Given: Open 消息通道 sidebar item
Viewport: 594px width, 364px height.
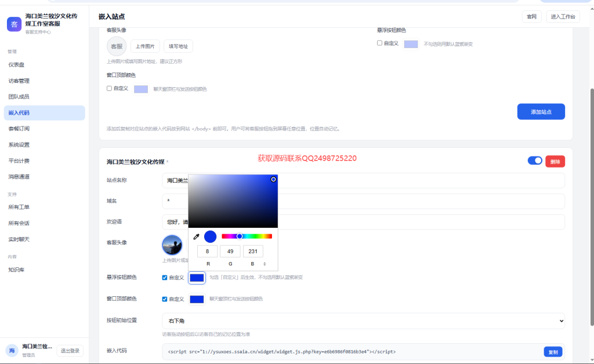Looking at the screenshot, I should coord(44,177).
